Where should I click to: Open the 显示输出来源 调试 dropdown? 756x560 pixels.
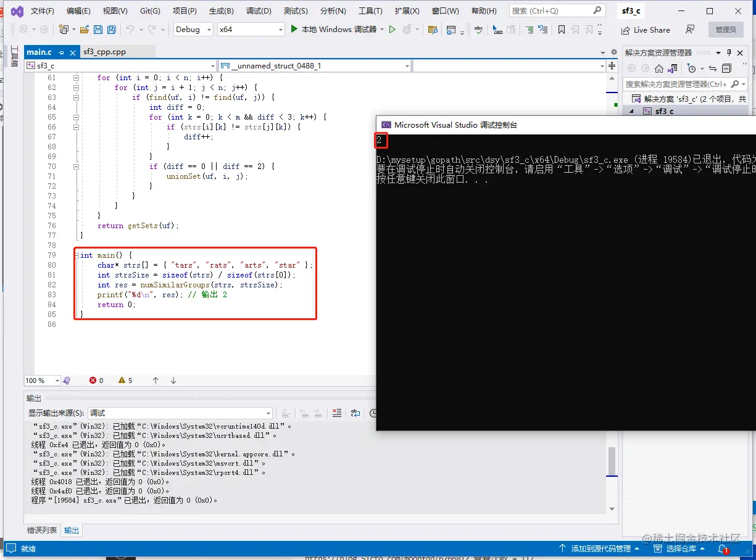click(x=180, y=413)
